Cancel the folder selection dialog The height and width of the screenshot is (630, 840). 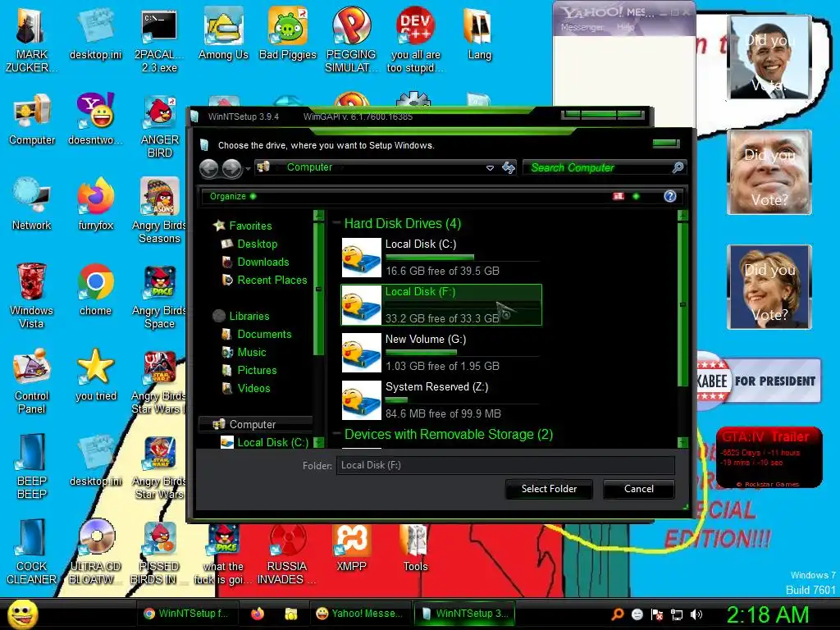coord(638,489)
